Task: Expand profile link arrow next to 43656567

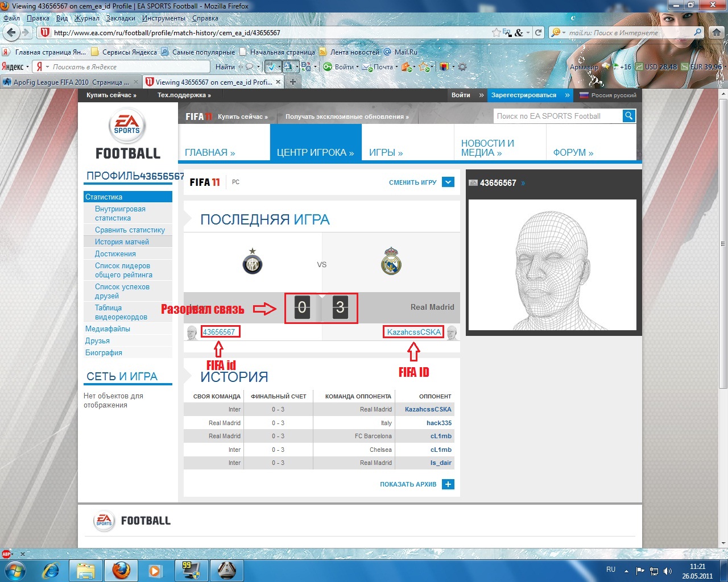Action: [x=523, y=183]
